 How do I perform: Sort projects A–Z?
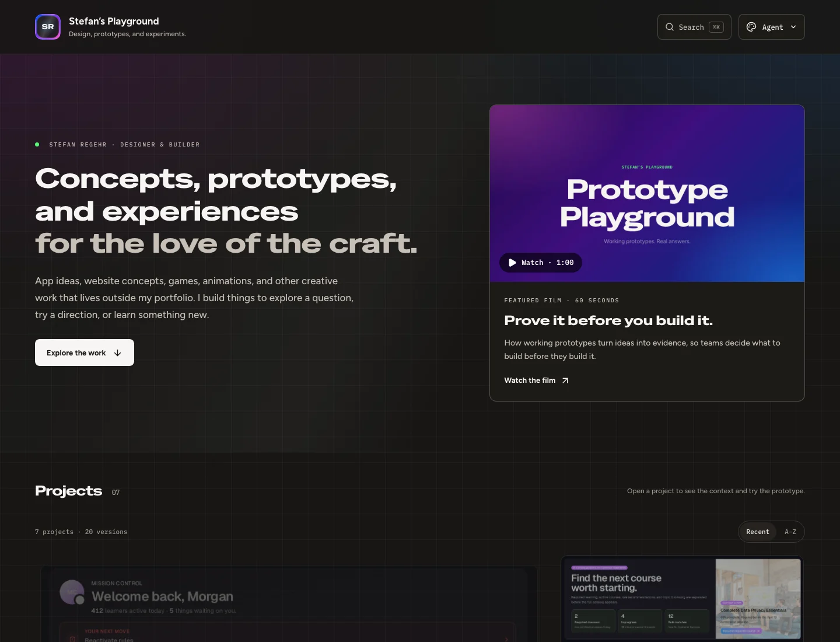point(790,532)
